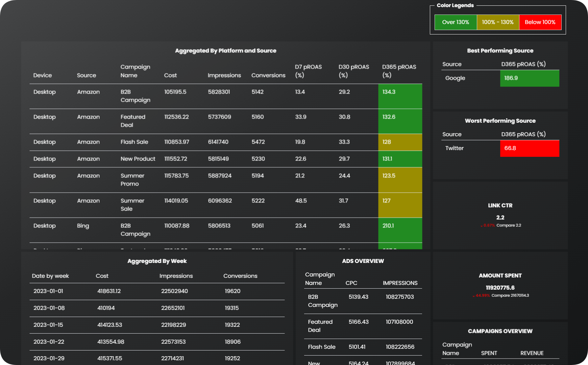
Task: Select the week row 2023-01-08
Action: pos(157,308)
